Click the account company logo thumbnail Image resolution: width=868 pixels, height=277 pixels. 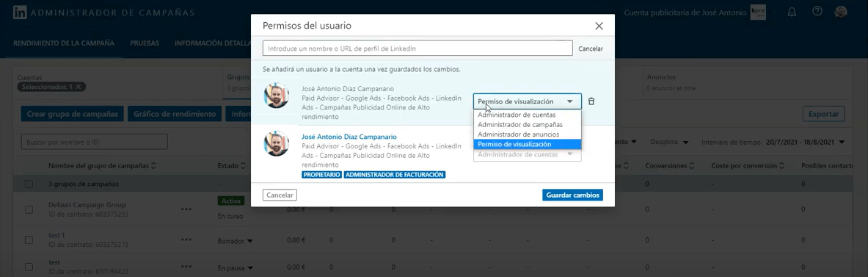pos(758,12)
